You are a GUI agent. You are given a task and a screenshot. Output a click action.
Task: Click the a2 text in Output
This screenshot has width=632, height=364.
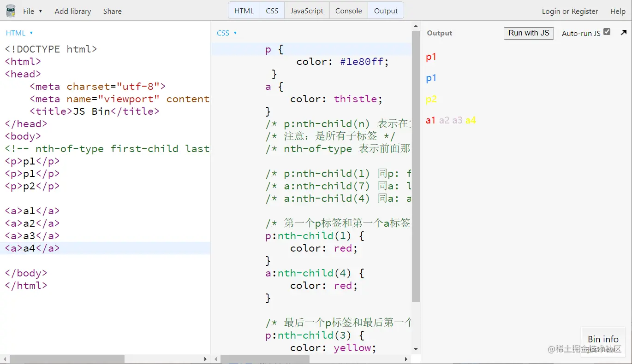coord(444,120)
